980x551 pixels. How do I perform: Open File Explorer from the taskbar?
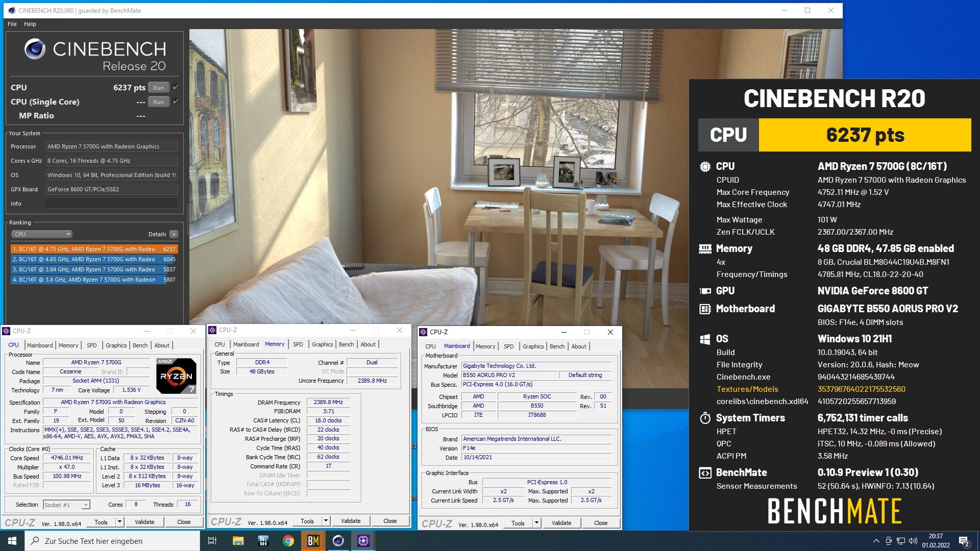[238, 541]
